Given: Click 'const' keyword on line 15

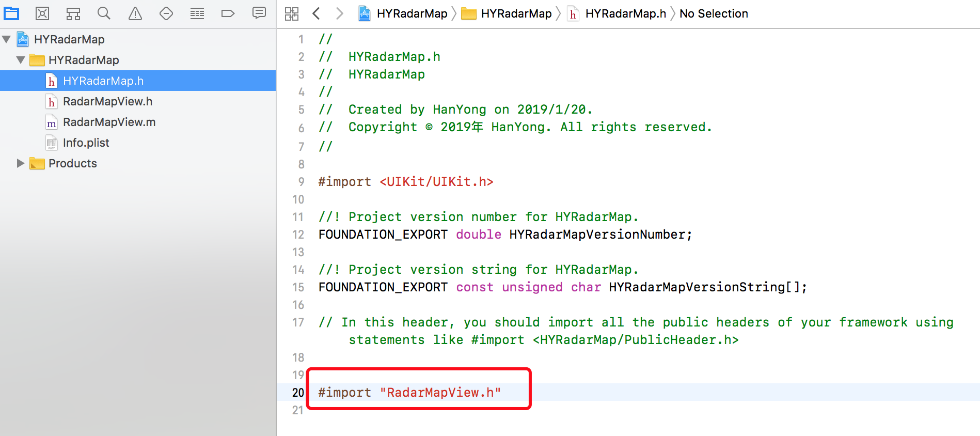Looking at the screenshot, I should [475, 287].
